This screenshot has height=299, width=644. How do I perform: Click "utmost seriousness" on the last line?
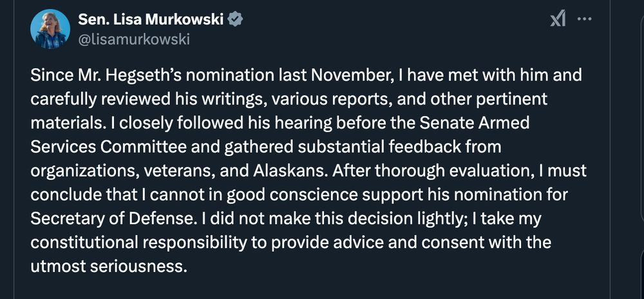(x=109, y=267)
